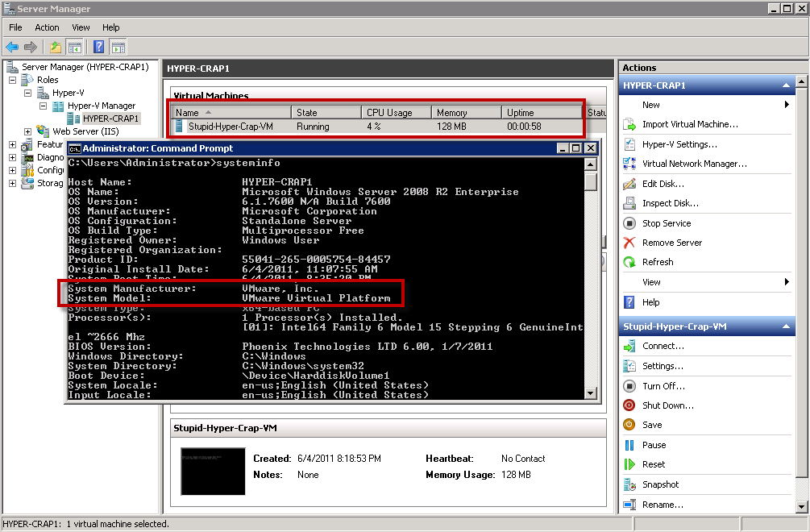
Task: Click the Server Manager title bar icon
Action: tap(10, 9)
